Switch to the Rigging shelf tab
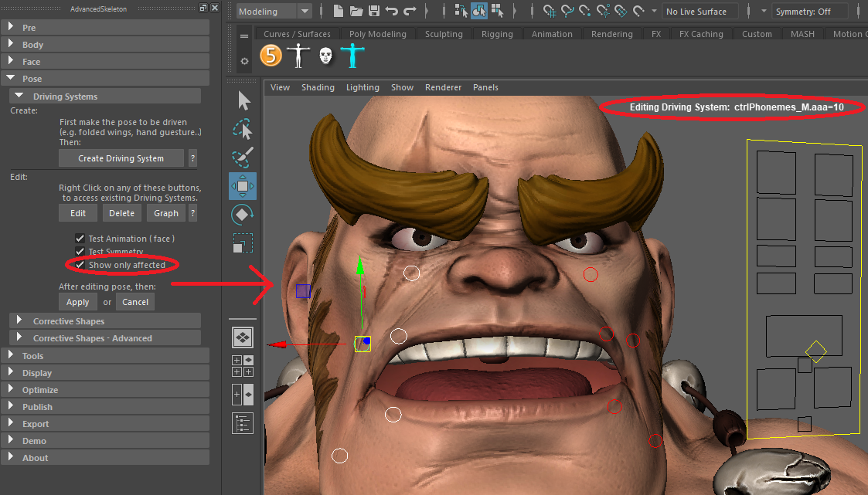The width and height of the screenshot is (868, 495). (x=497, y=34)
